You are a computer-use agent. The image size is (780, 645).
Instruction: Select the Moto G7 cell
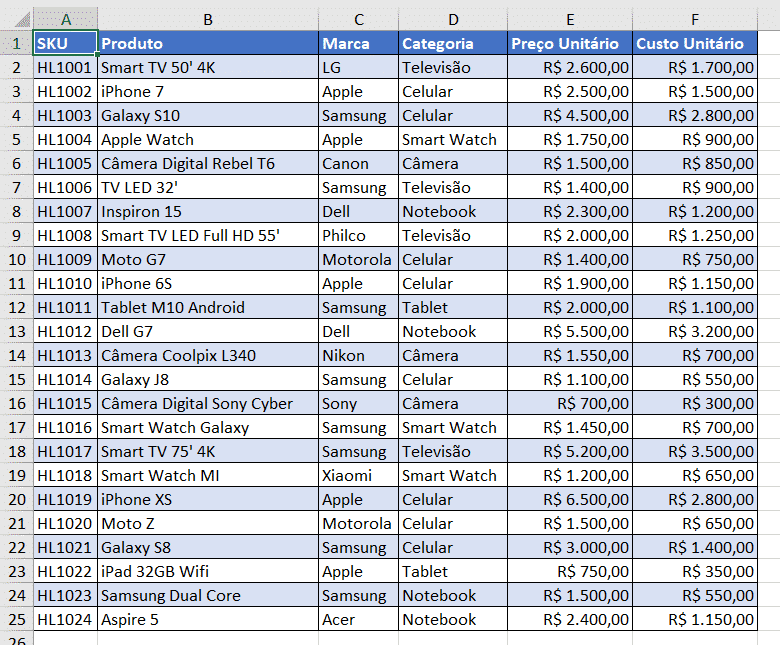pyautogui.click(x=208, y=259)
